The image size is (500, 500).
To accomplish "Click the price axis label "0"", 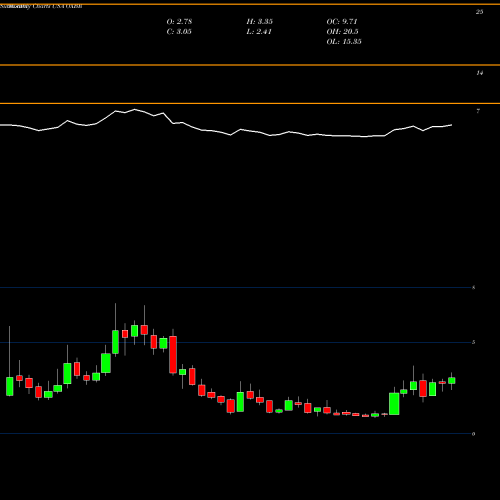I will (x=473, y=434).
